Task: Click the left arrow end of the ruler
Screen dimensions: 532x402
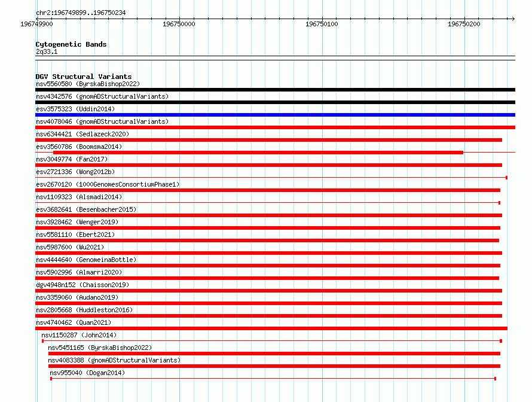Action: (x=37, y=19)
